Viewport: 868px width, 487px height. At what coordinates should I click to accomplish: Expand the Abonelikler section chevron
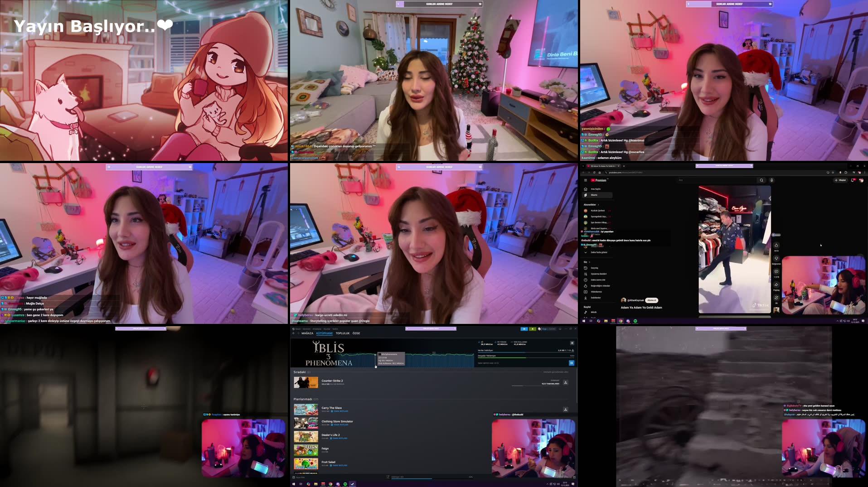coord(598,204)
